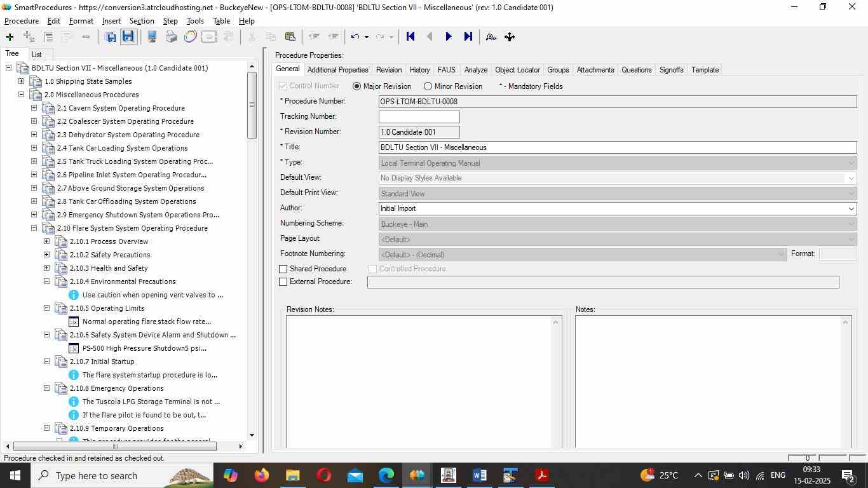The height and width of the screenshot is (488, 868).
Task: Select 2.10.8 Emergency Operations tree item
Action: click(x=117, y=388)
